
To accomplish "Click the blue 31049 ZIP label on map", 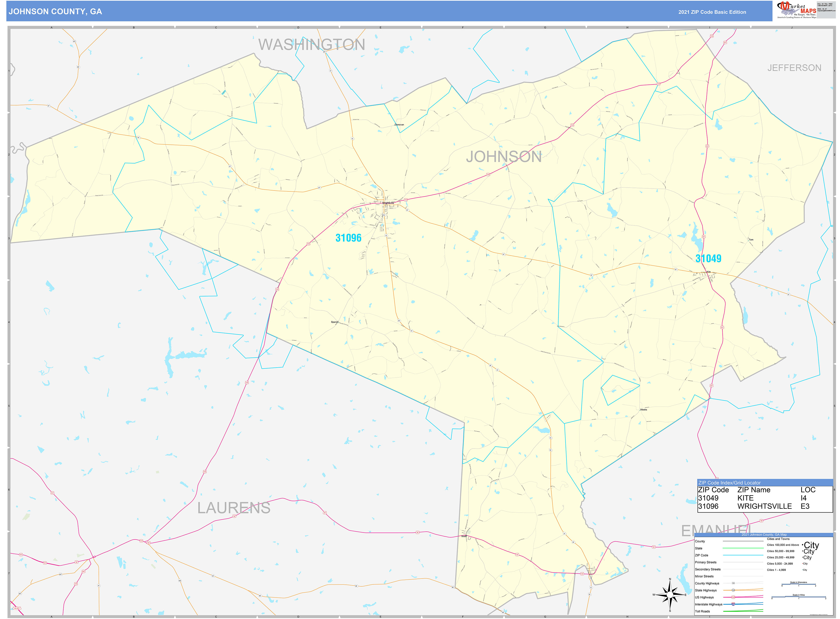I will 708,259.
